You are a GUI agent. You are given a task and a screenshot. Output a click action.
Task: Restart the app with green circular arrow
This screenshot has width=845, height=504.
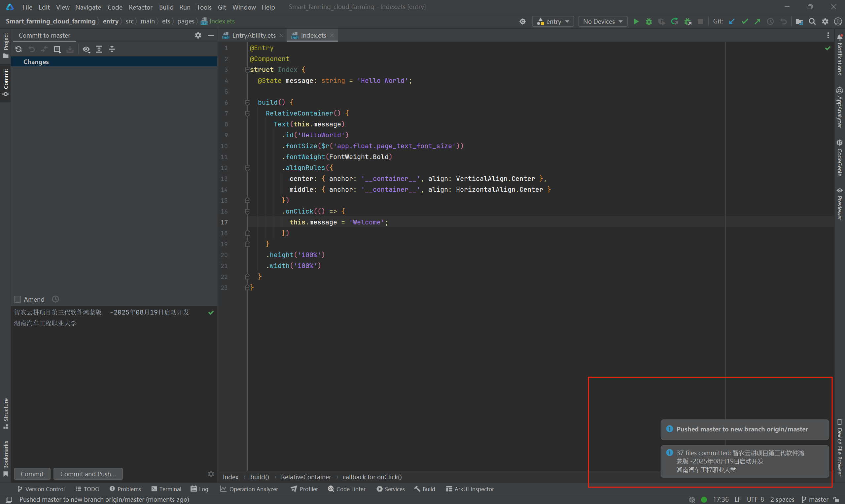[674, 21]
